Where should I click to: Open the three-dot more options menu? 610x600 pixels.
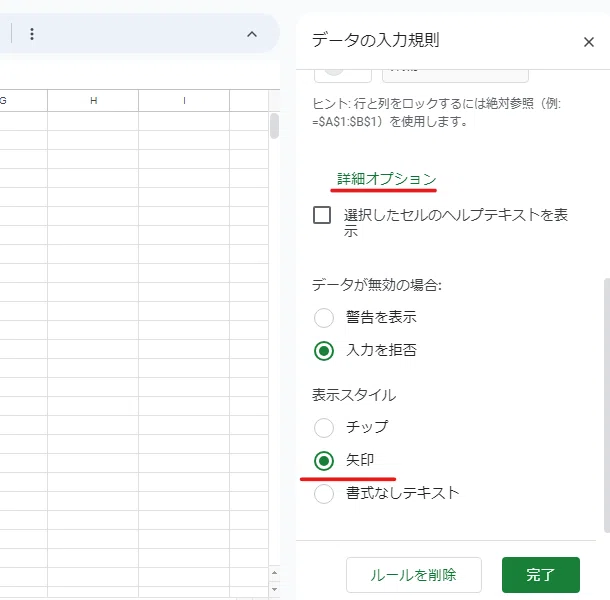(32, 34)
